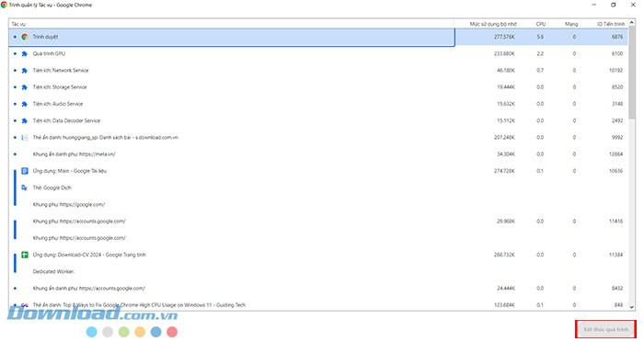Click the process ID 8520
Viewport: 644px width, 342px height.
click(617, 87)
